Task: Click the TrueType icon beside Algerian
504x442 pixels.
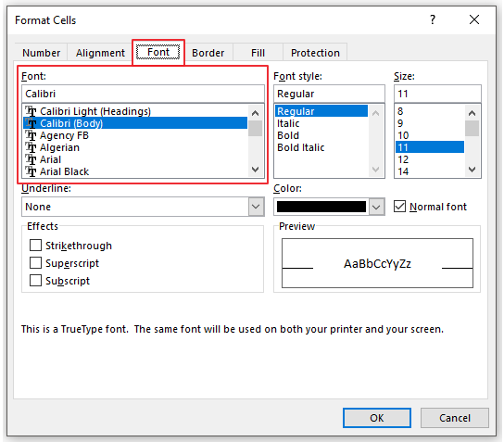Action: coord(31,147)
